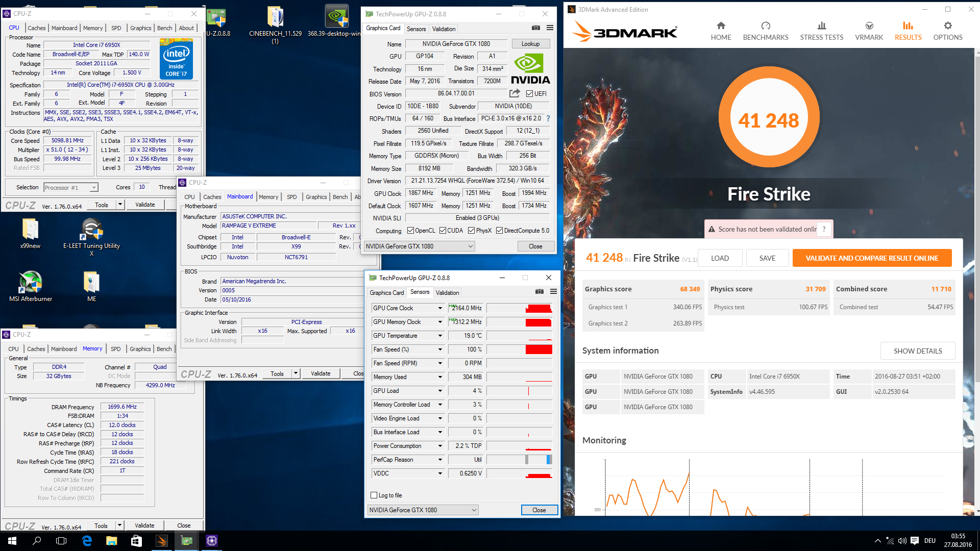This screenshot has width=980, height=551.
Task: Open the Bench tab in top CPU-Z window
Action: coord(164,28)
